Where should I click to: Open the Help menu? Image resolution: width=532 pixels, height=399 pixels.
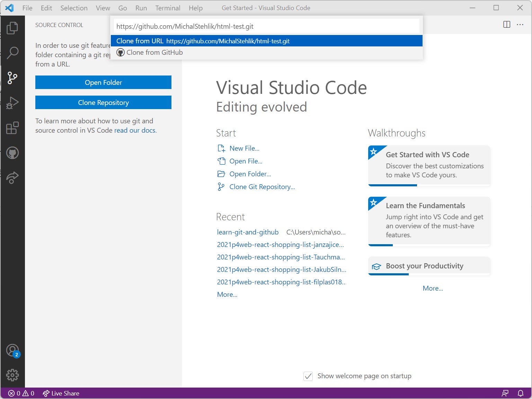click(x=196, y=8)
